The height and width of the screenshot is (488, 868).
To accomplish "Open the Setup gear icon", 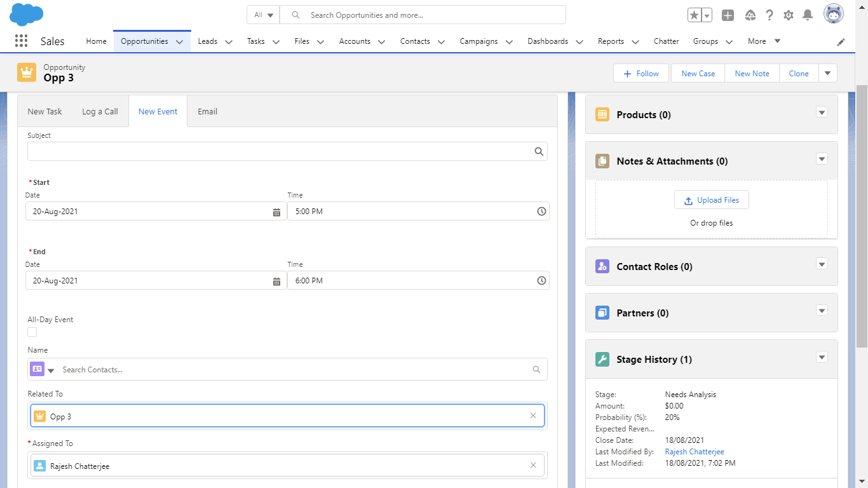I will [789, 15].
